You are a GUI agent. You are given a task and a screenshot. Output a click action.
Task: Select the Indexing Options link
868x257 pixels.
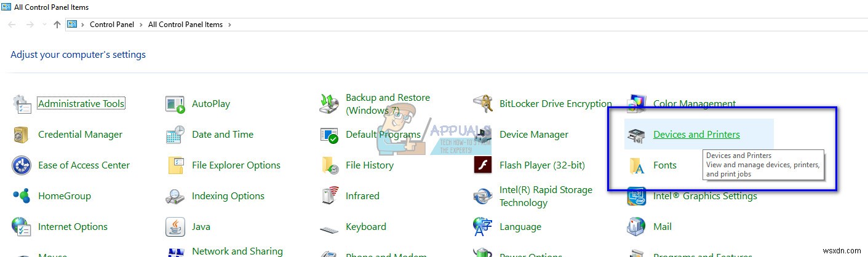[228, 196]
